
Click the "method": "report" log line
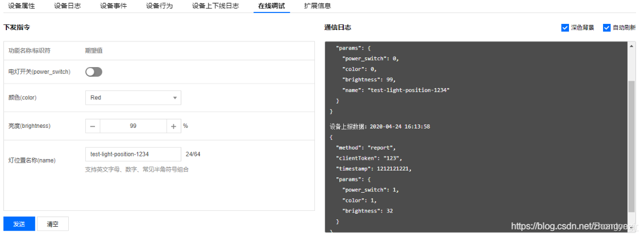366,147
